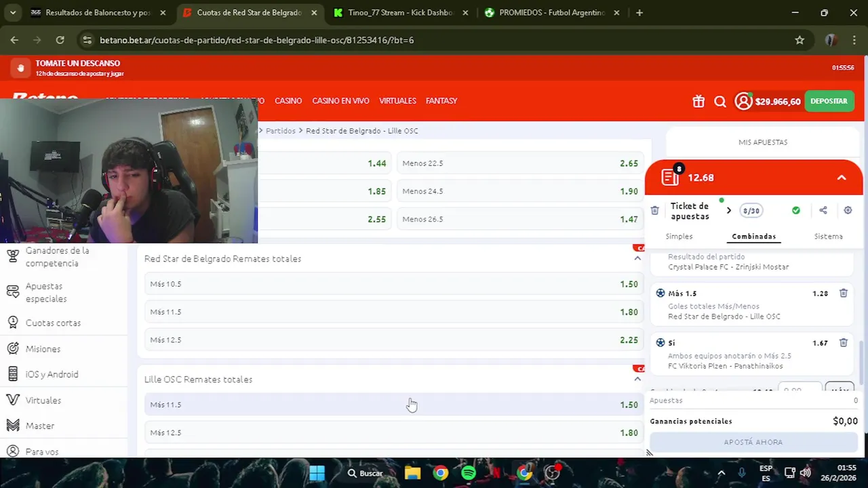The width and height of the screenshot is (868, 488).
Task: Click Partidos breadcrumb link
Action: point(280,131)
